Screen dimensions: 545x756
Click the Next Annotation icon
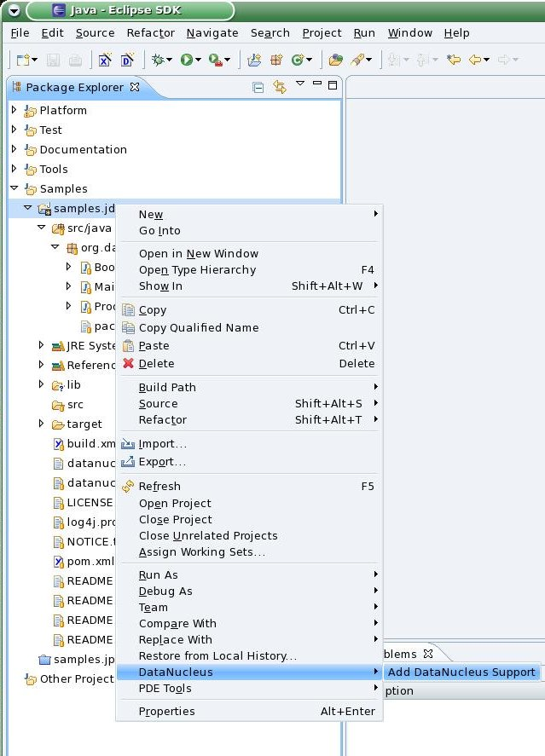coord(394,60)
